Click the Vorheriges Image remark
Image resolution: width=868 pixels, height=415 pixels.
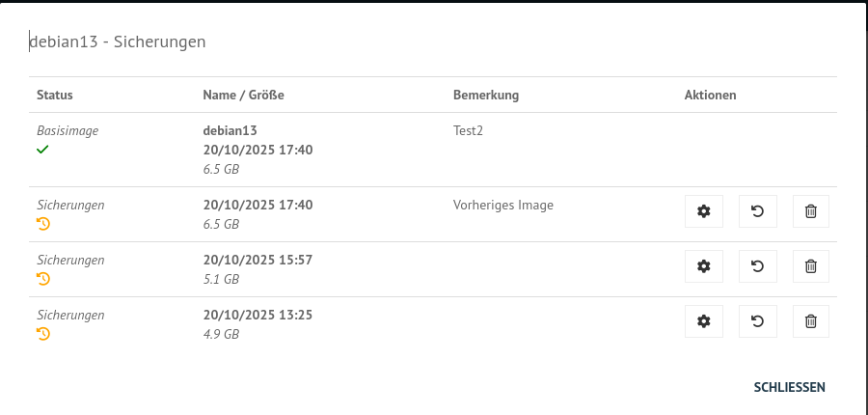[x=502, y=205]
